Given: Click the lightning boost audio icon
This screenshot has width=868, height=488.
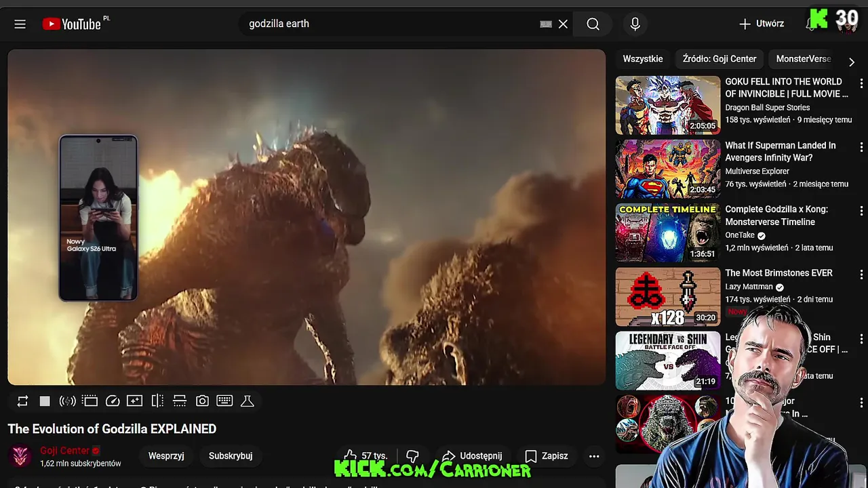Looking at the screenshot, I should 67,401.
